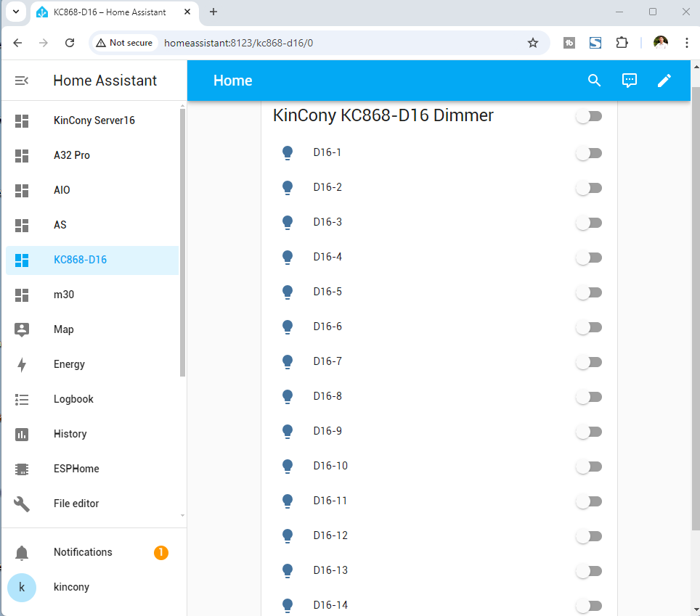
Task: Open the kincony user profile
Action: tap(71, 587)
